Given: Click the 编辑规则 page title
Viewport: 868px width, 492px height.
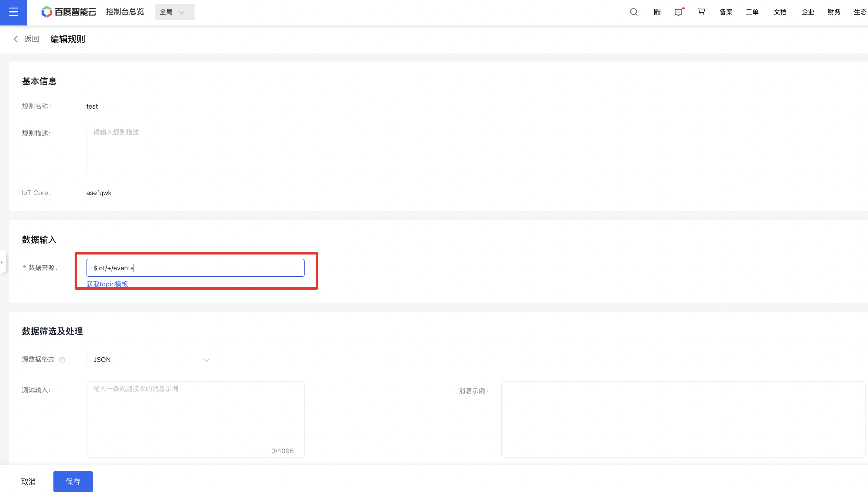Looking at the screenshot, I should click(x=68, y=39).
